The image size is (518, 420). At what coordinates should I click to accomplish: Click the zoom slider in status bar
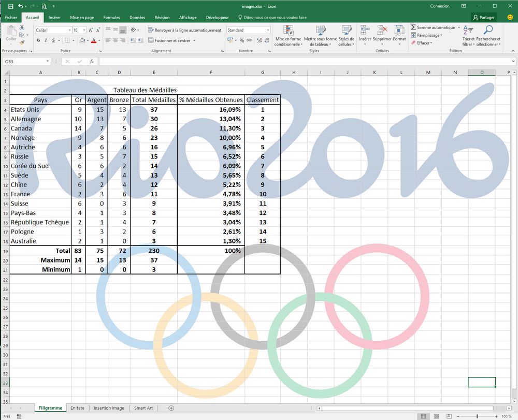[x=477, y=416]
